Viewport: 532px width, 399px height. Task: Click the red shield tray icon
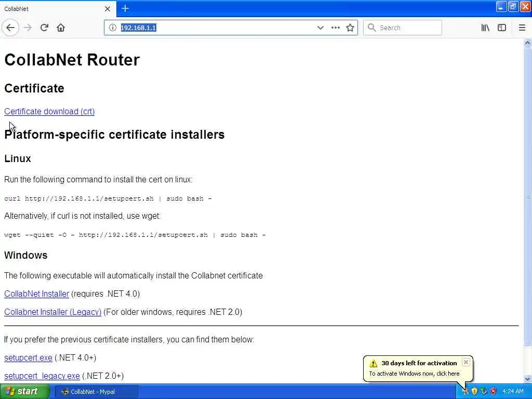494,392
